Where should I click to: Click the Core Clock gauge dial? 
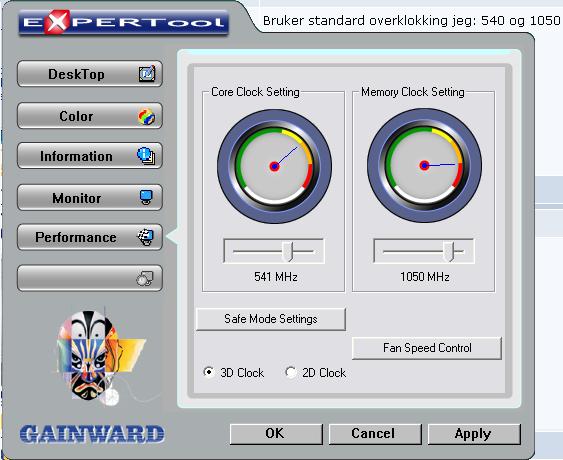(x=275, y=166)
